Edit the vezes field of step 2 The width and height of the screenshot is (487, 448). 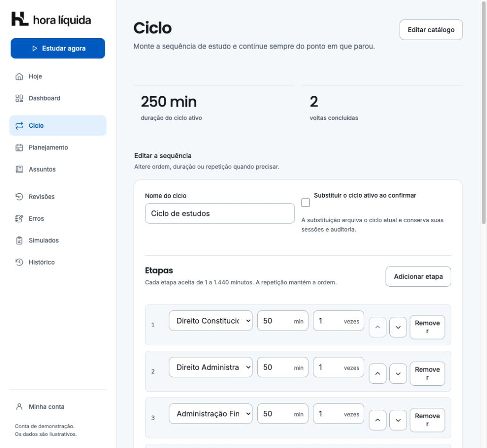[338, 367]
